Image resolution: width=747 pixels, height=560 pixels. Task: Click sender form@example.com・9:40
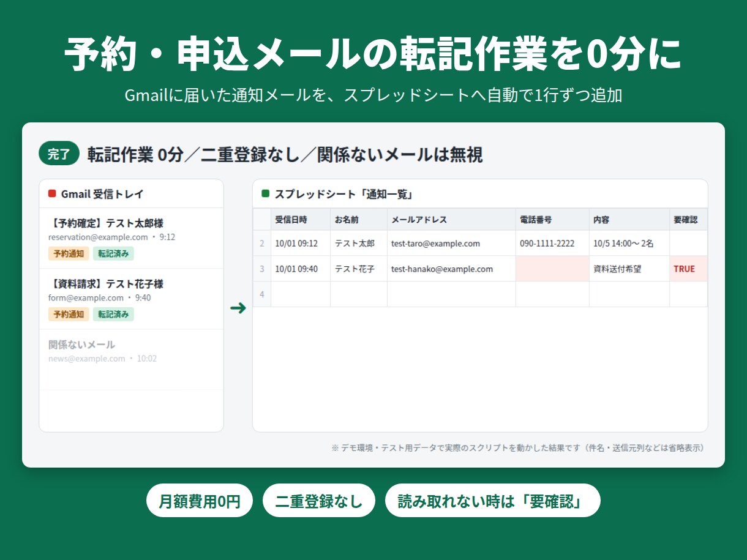coord(99,297)
